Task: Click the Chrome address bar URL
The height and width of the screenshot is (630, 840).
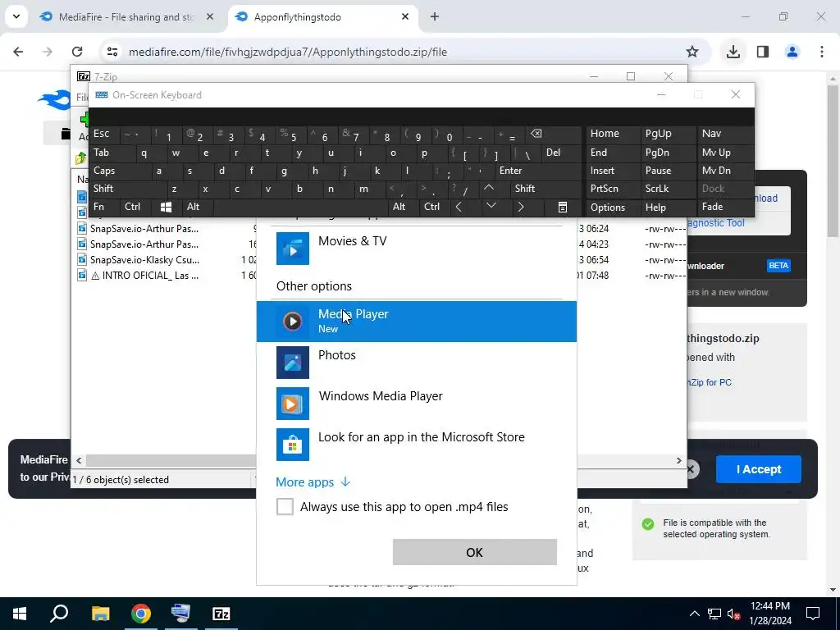Action: tap(288, 52)
